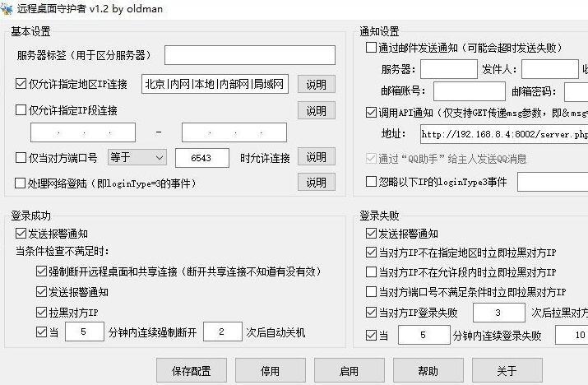Toggle 发送报警通知 under 当条件检查不满足时
Image resolution: width=588 pixels, height=385 pixels.
(41, 292)
